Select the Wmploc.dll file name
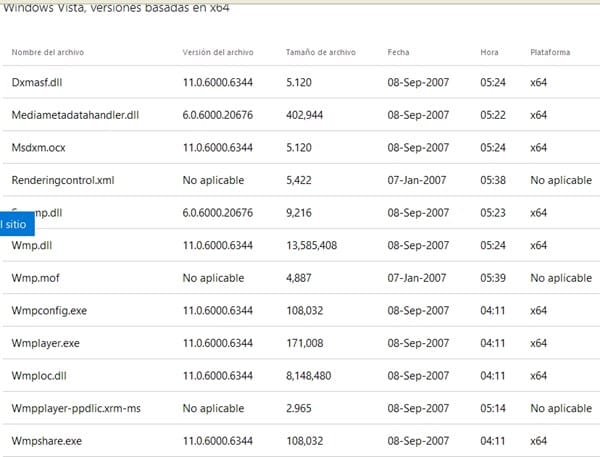The height and width of the screenshot is (457, 600). [x=41, y=375]
